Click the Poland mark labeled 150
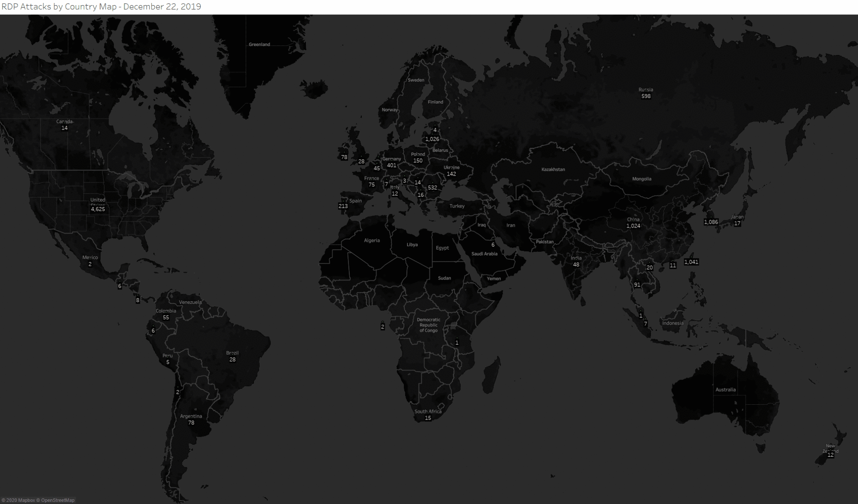858x504 pixels. [418, 160]
